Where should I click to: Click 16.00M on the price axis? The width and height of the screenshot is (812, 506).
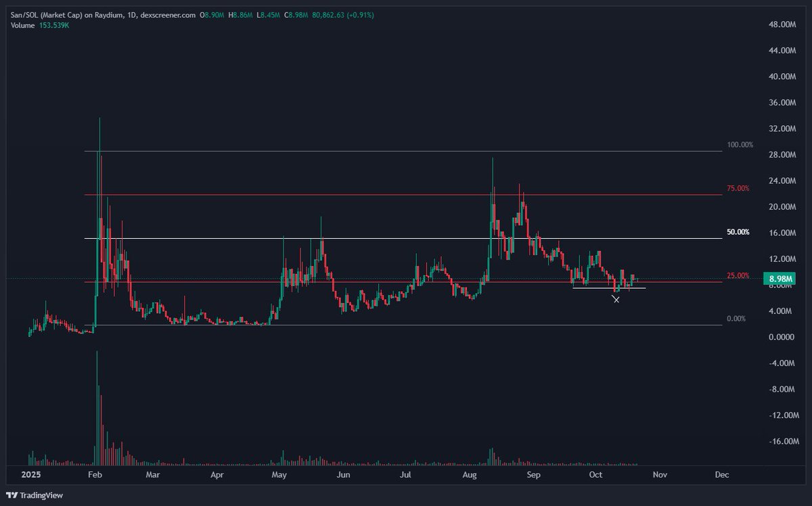[x=781, y=233]
